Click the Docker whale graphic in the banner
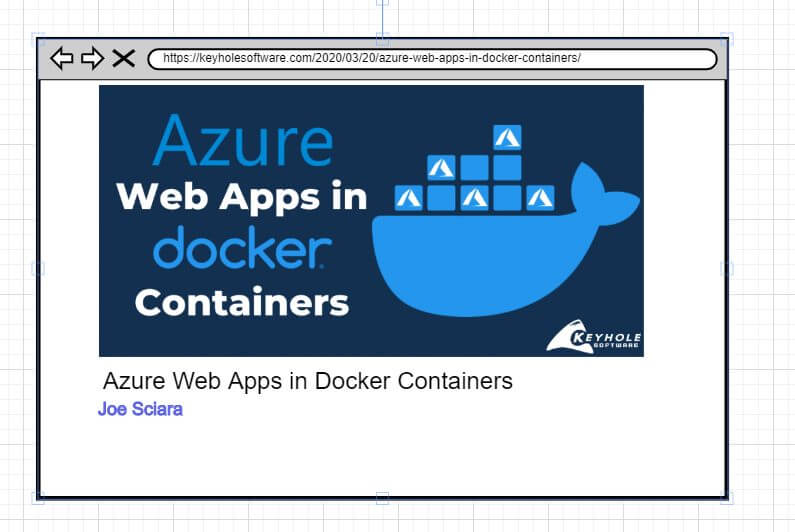The width and height of the screenshot is (795, 532). point(505,222)
